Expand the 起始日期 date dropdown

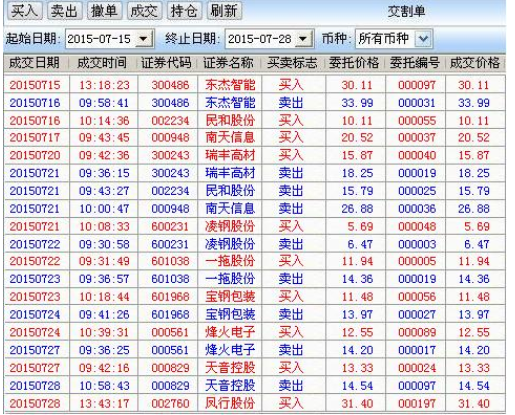pyautogui.click(x=144, y=39)
